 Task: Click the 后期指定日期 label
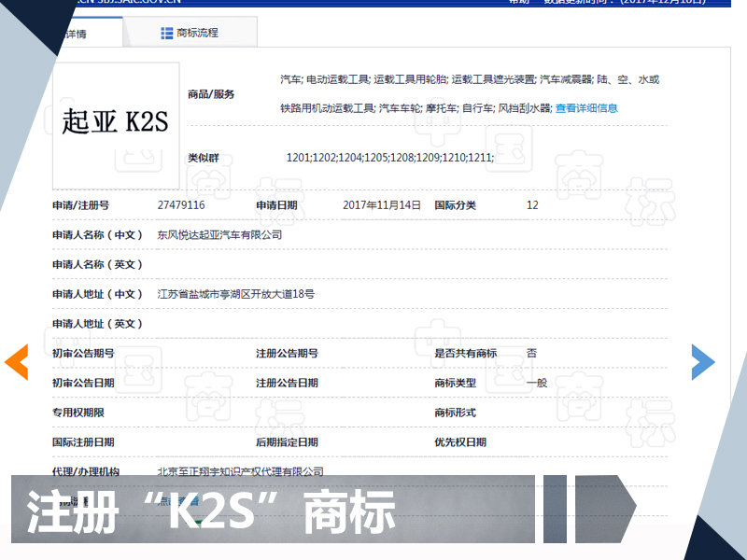click(x=288, y=441)
